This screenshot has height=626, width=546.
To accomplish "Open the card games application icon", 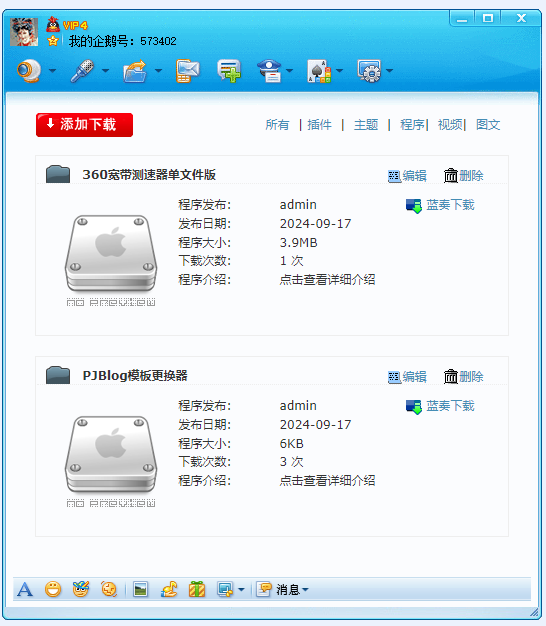I will click(x=319, y=71).
